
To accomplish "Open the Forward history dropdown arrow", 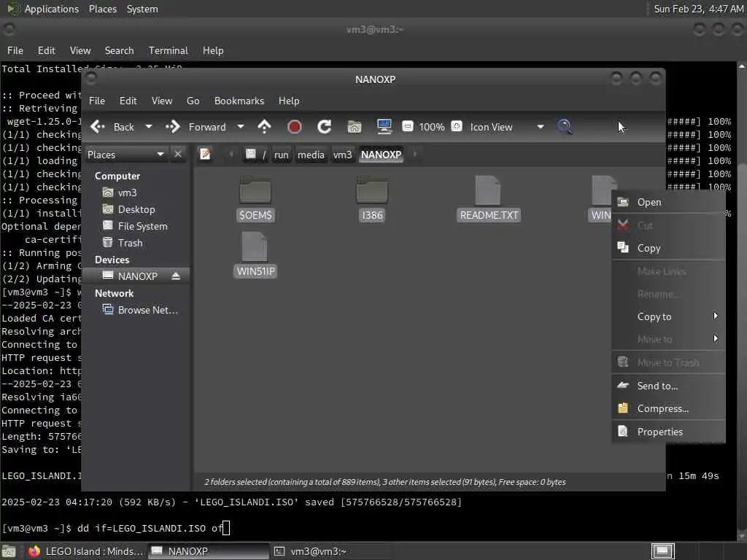I will [241, 127].
